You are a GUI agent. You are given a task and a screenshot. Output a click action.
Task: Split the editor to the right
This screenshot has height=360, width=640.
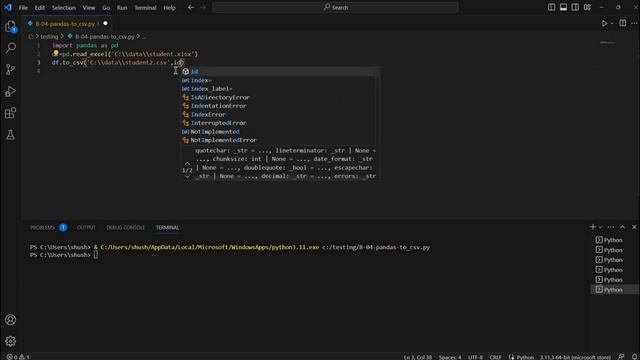click(x=622, y=23)
